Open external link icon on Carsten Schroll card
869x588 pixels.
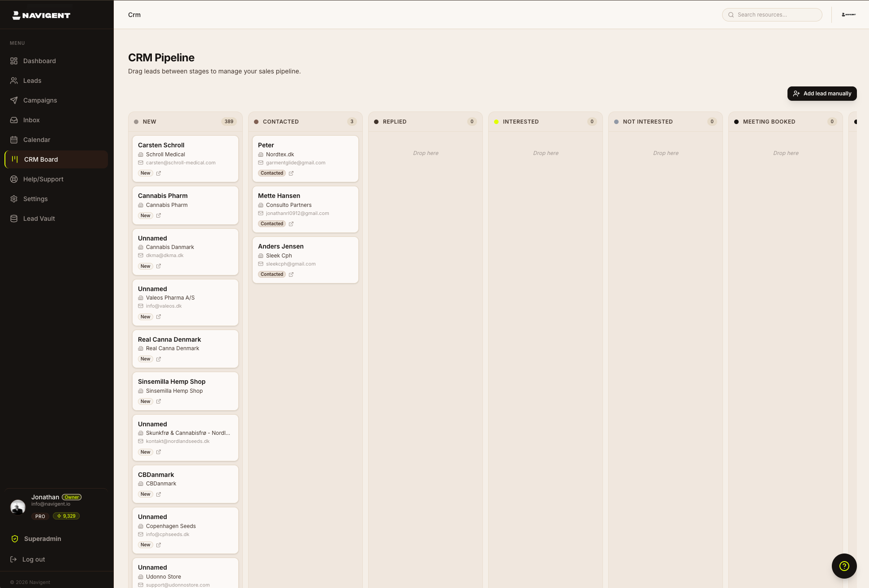(x=159, y=173)
